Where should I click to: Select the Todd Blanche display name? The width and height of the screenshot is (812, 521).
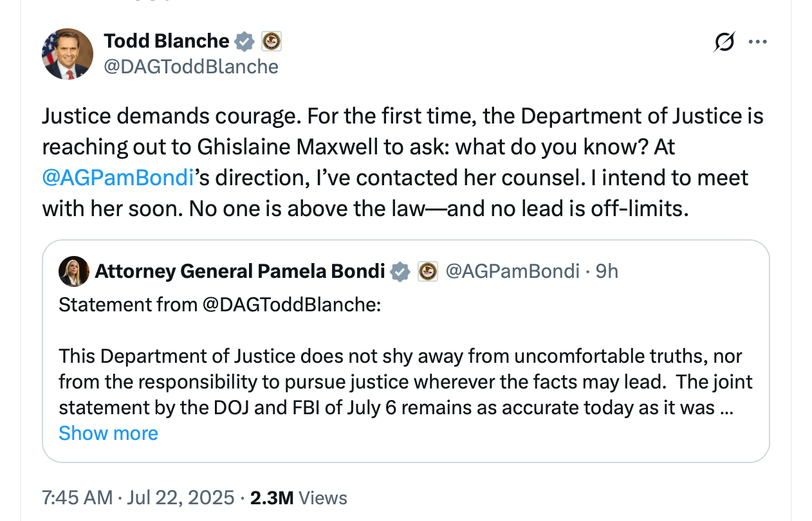(166, 41)
